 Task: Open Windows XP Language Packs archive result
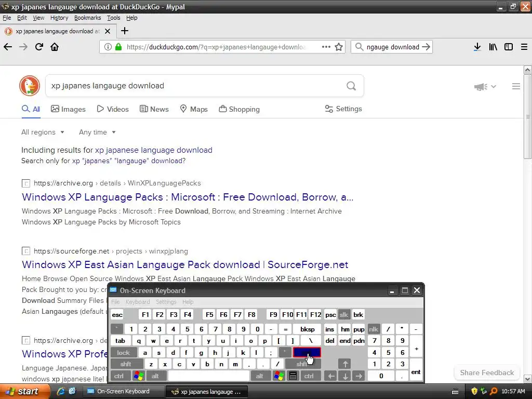(188, 197)
